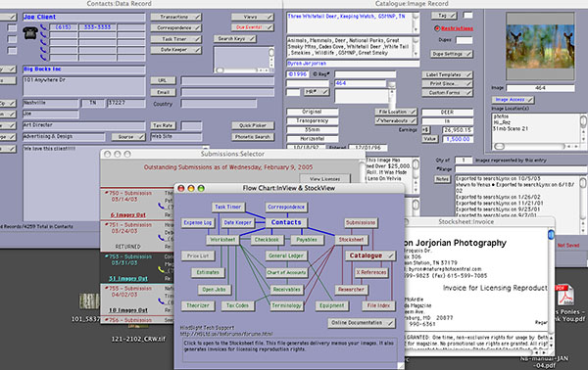Image resolution: width=588 pixels, height=370 pixels.
Task: Select the Contacts node in the Flow Chart
Action: (x=286, y=222)
